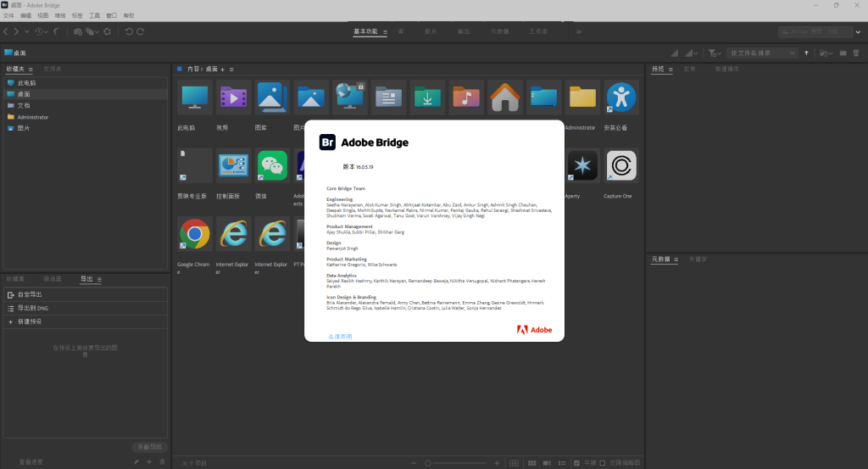Switch to the 筛选器 tab
The height and width of the screenshot is (469, 868).
[x=53, y=279]
